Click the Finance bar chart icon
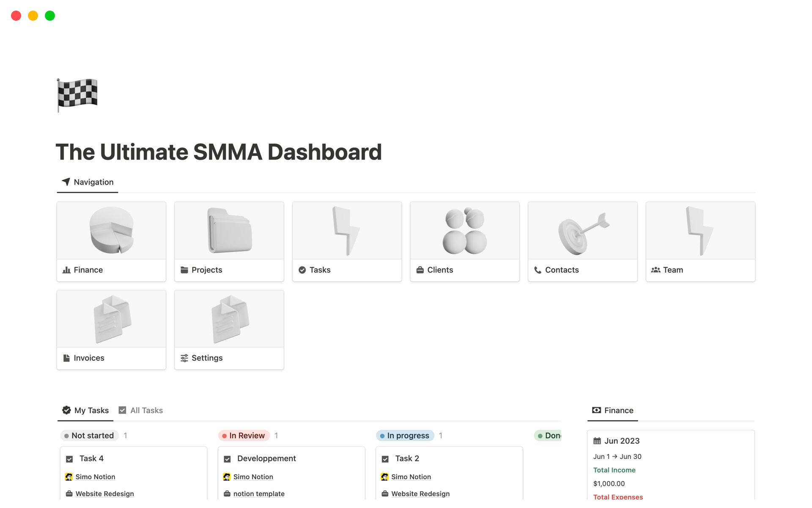812x508 pixels. 66,270
